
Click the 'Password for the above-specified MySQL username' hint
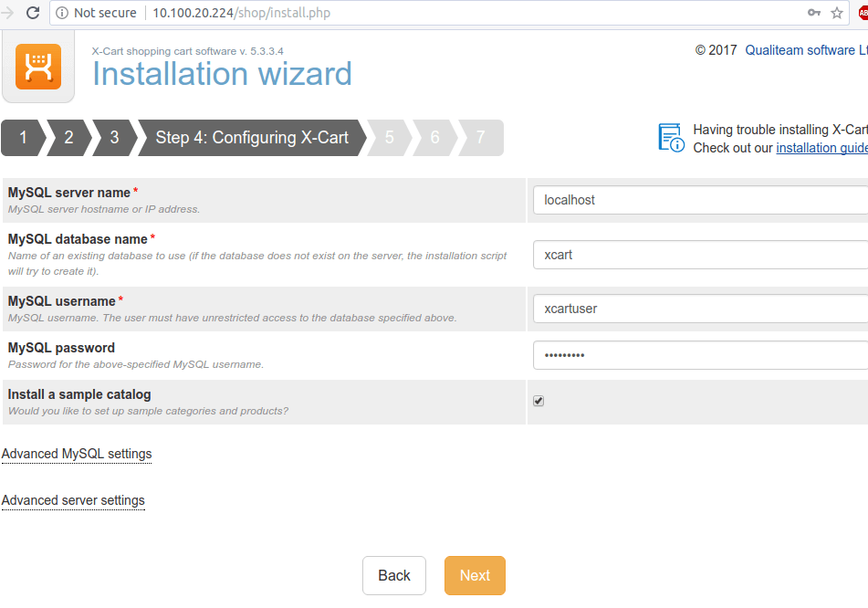(x=136, y=364)
